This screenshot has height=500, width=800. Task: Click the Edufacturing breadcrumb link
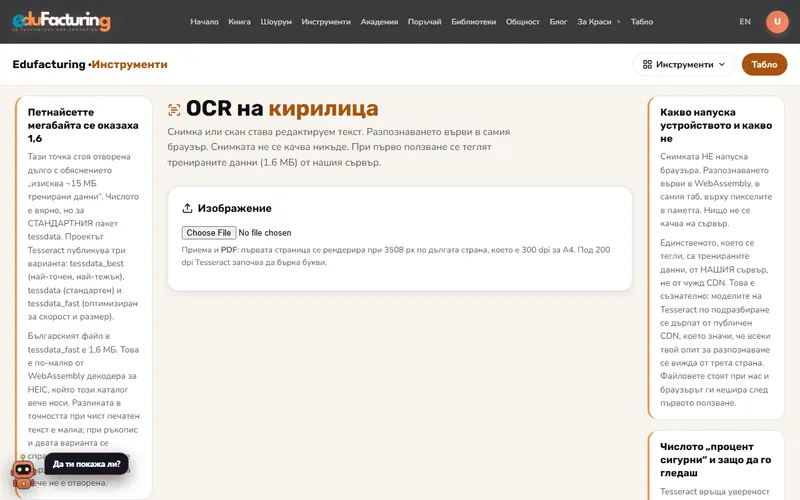coord(49,64)
